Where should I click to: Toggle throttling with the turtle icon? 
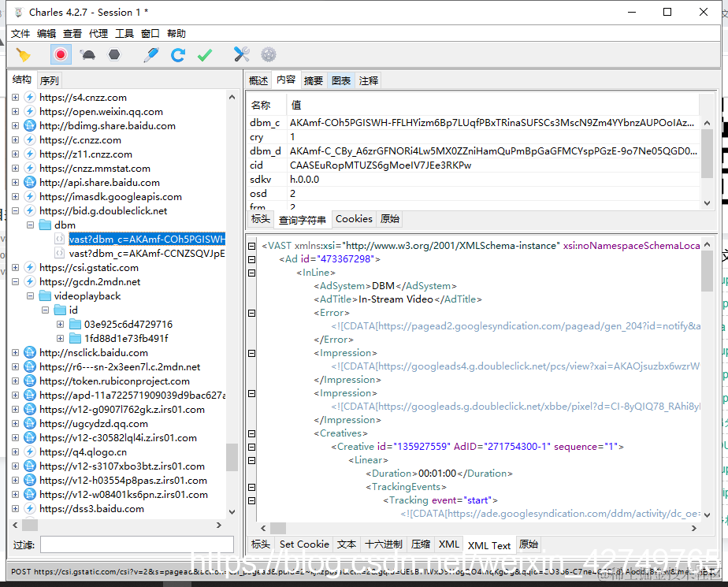pyautogui.click(x=87, y=55)
